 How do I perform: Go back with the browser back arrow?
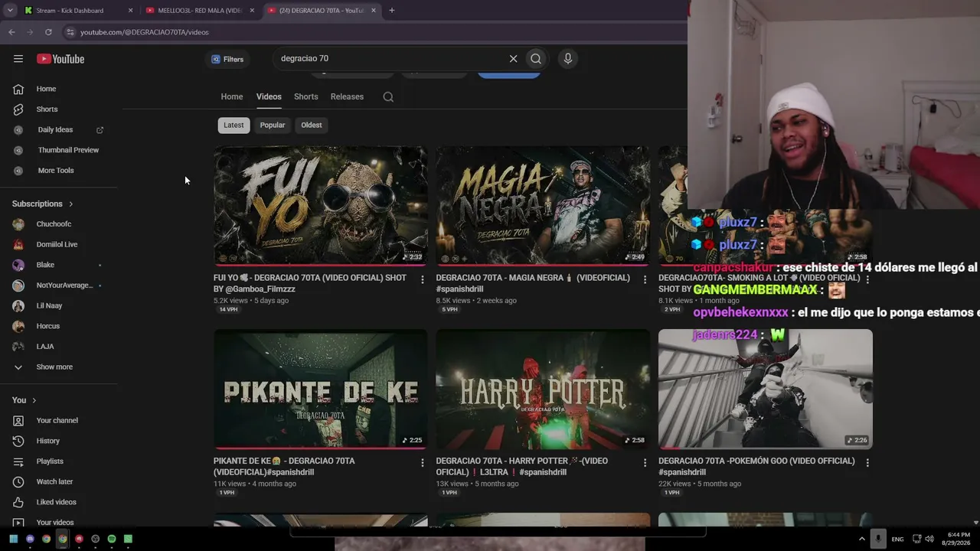11,32
